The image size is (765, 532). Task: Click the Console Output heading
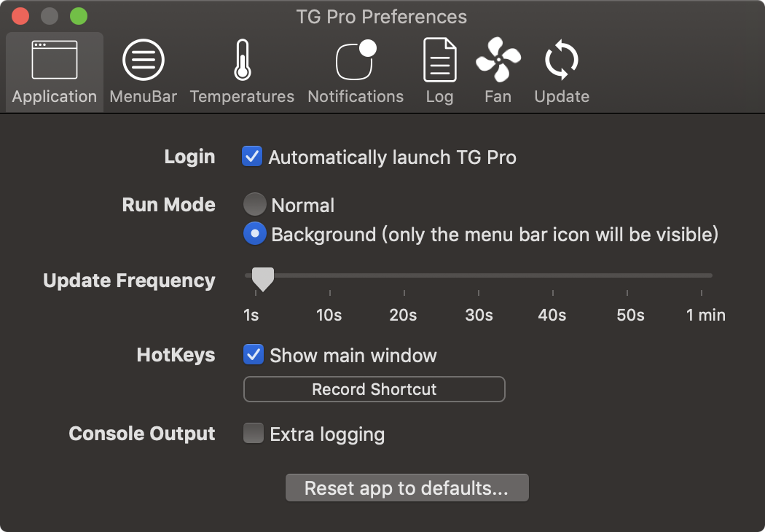click(142, 434)
